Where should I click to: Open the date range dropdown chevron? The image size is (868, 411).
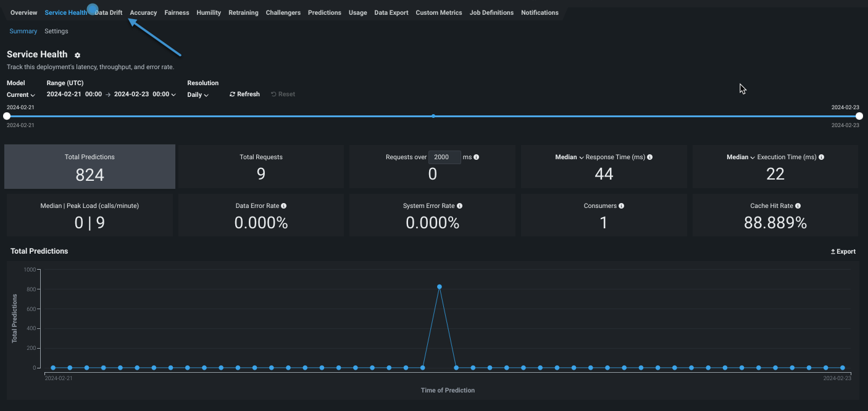[x=173, y=95]
